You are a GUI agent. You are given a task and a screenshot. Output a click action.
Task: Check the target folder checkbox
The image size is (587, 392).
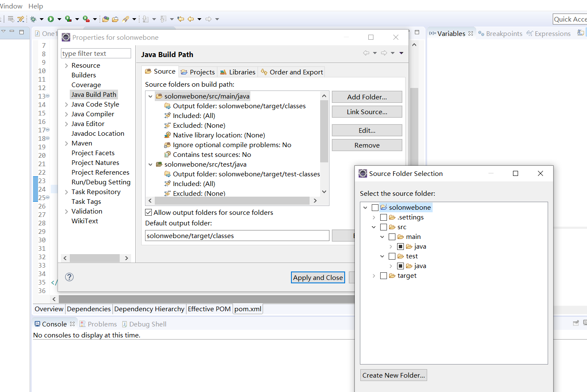click(384, 275)
